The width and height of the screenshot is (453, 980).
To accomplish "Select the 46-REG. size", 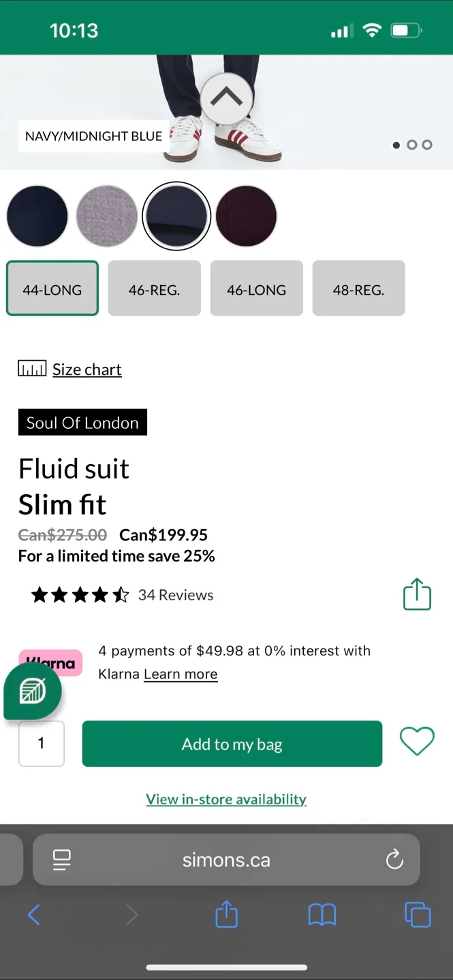I will point(154,289).
